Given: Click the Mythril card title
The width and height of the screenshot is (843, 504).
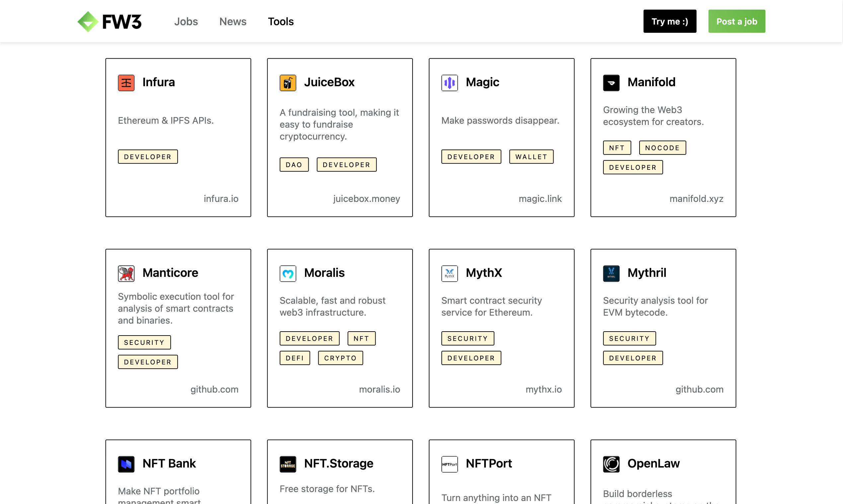Looking at the screenshot, I should point(647,273).
